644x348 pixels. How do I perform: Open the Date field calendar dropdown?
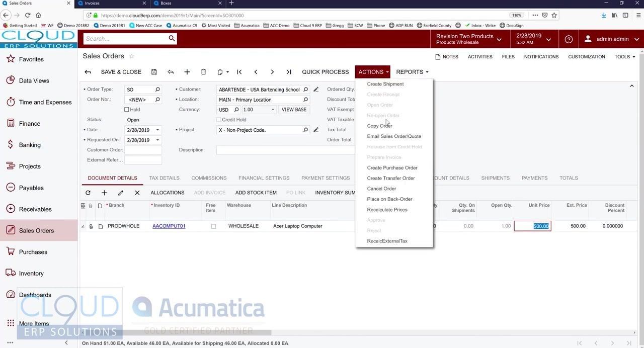[157, 130]
